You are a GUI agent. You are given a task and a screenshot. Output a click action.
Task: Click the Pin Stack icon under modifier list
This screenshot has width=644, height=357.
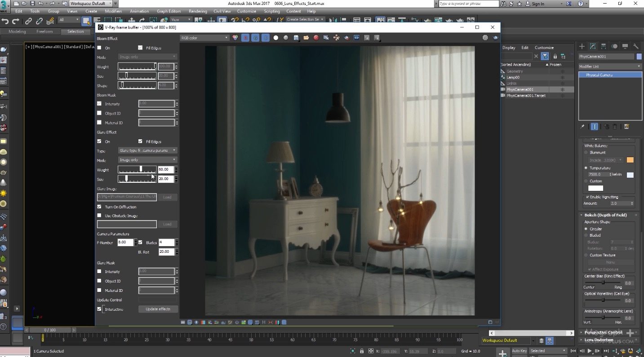click(582, 127)
